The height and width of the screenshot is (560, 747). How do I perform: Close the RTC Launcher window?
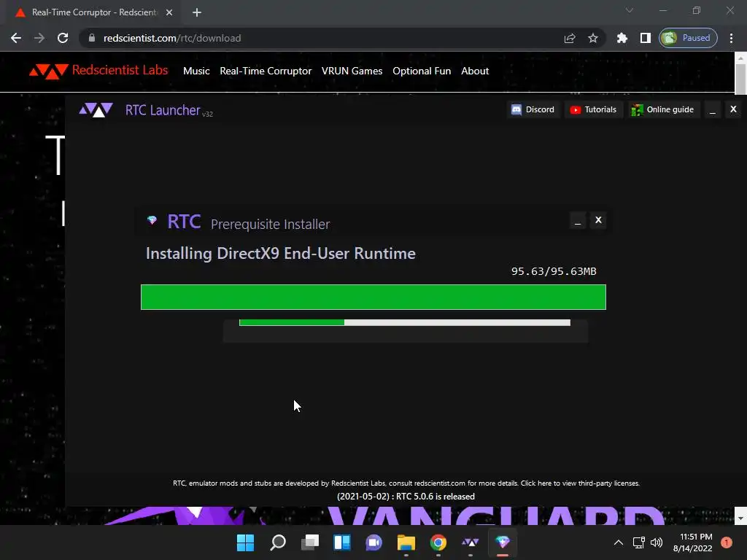(733, 109)
